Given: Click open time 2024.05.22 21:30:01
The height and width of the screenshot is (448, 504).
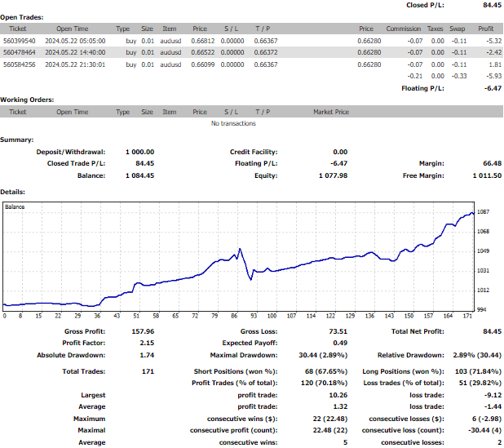Looking at the screenshot, I should click(x=75, y=64).
